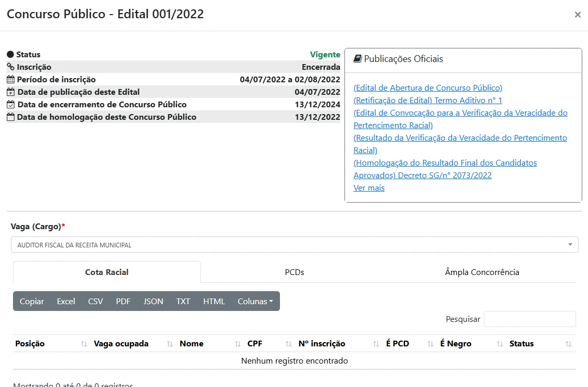Click the Nº inscrição column header
The height and width of the screenshot is (387, 588).
click(322, 343)
